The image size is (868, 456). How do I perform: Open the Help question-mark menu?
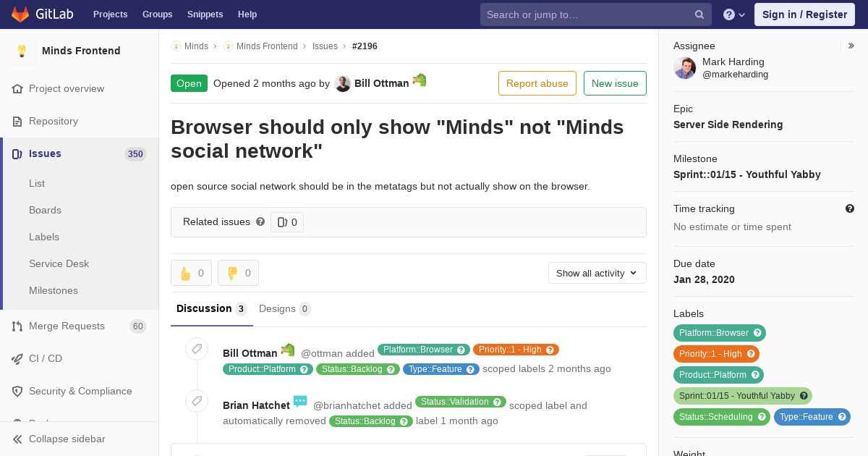pos(734,14)
